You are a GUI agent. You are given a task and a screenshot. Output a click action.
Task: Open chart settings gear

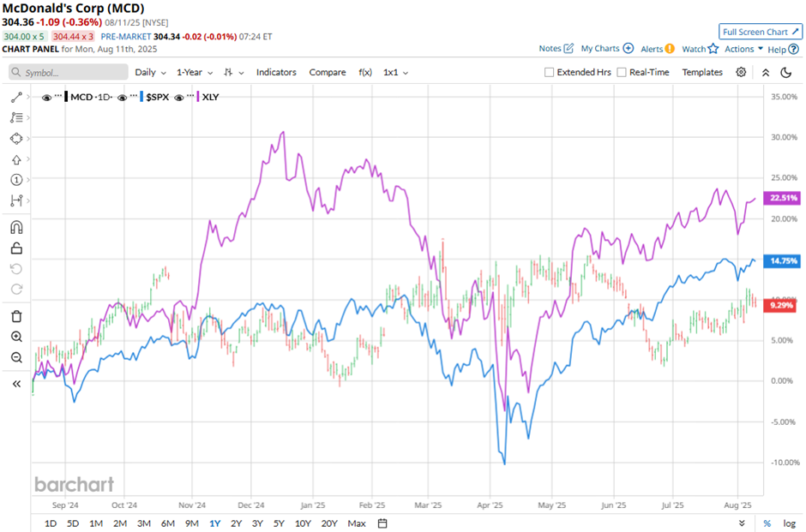(x=741, y=72)
